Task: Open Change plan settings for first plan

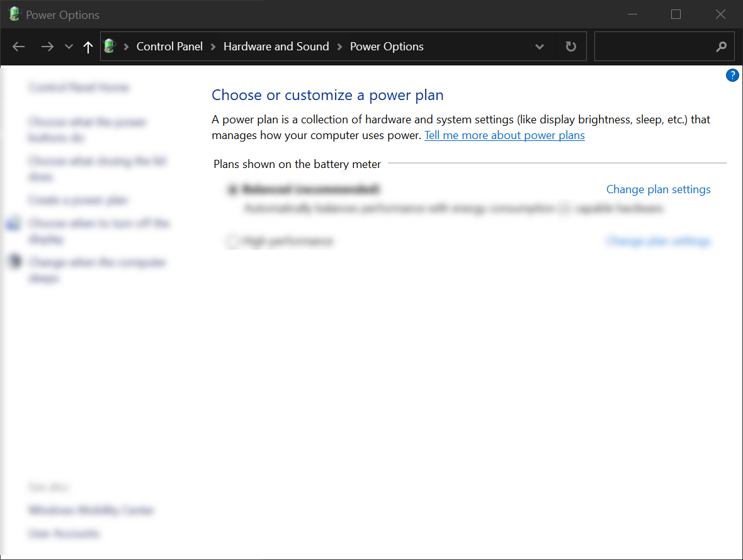Action: [x=658, y=189]
